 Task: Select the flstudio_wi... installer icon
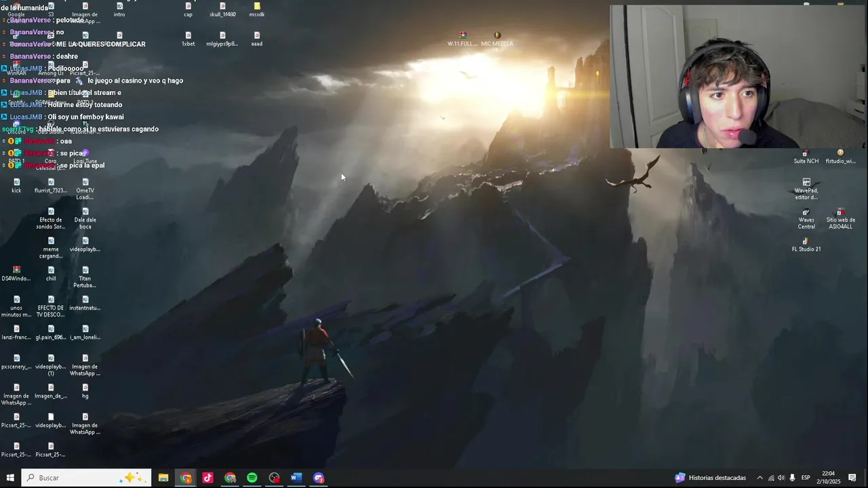click(840, 157)
